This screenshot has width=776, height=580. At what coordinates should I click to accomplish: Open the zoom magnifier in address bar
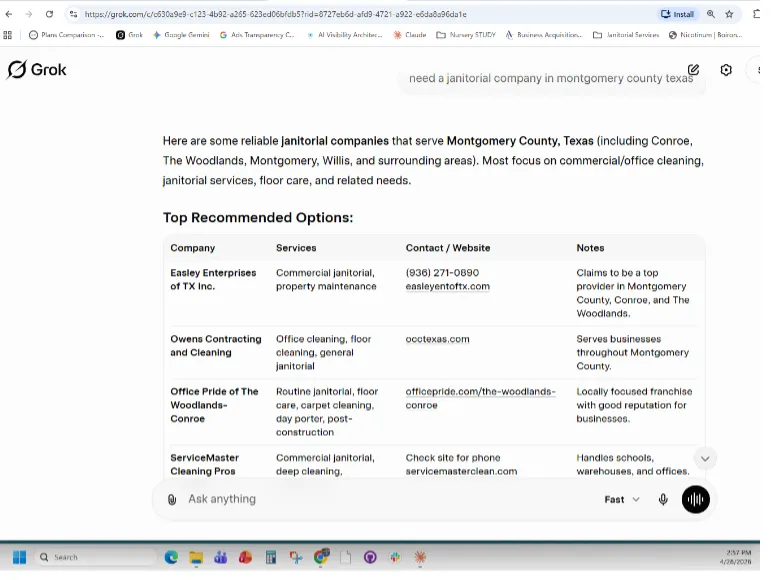711,14
